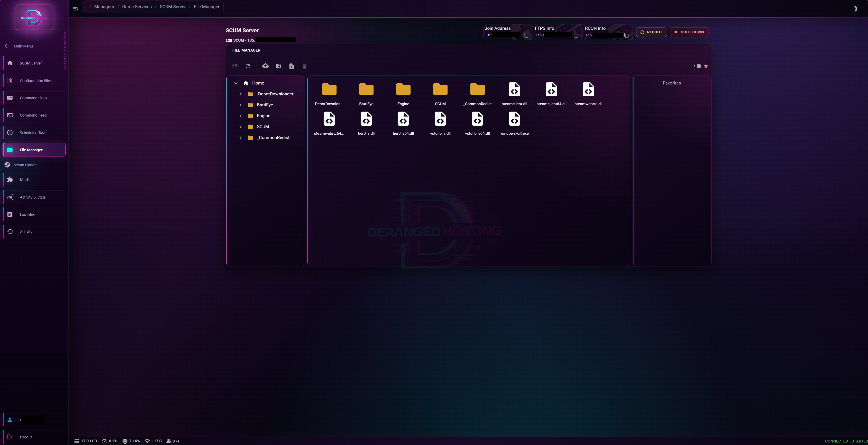Toggle the sidebar collapse menu icon
Image resolution: width=868 pixels, height=445 pixels.
coord(75,9)
